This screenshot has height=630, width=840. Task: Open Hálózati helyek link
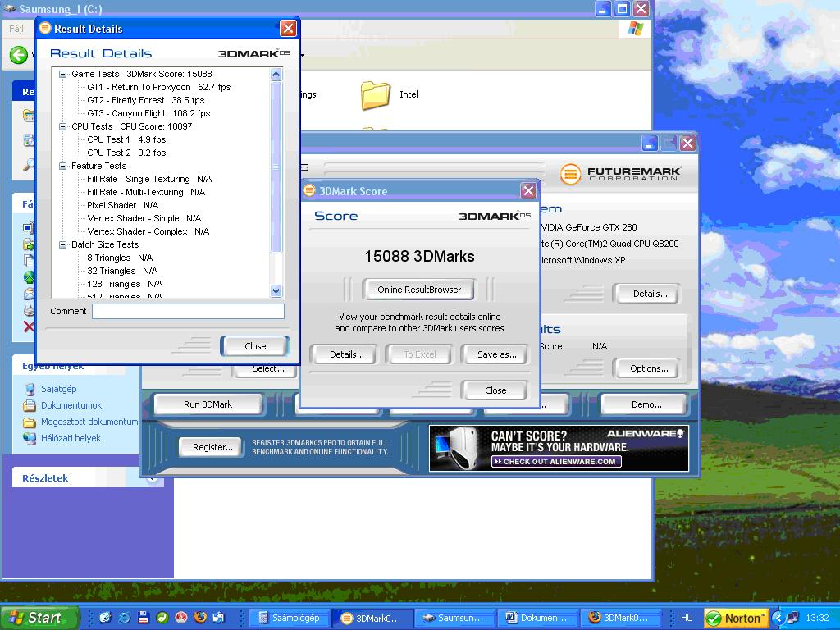point(71,438)
